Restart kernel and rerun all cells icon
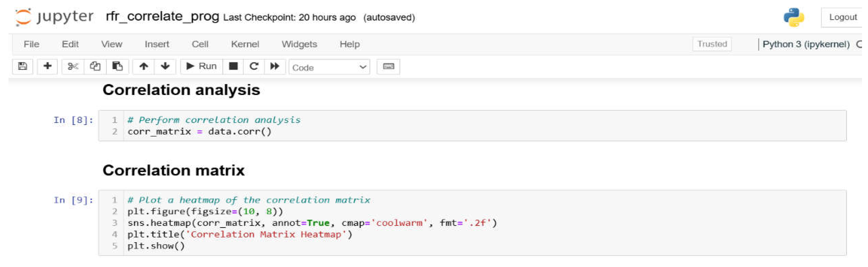Screen dimensions: 868x267 275,66
